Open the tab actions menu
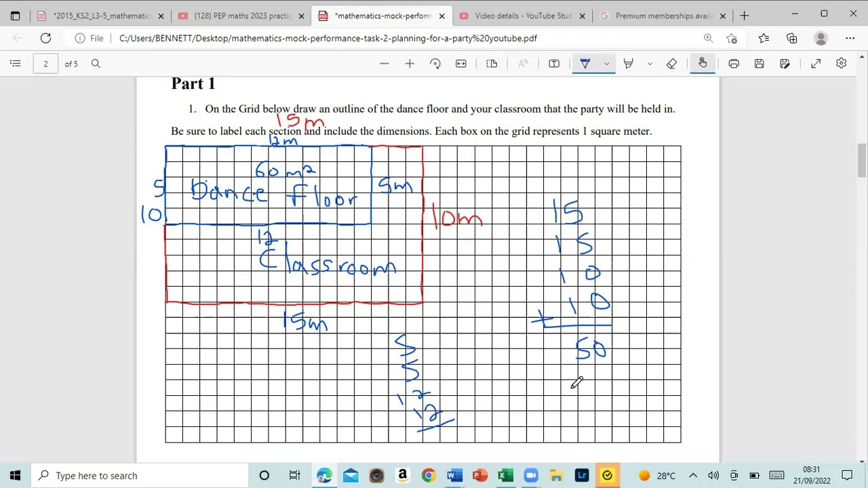Viewport: 868px width, 488px height. click(x=15, y=16)
